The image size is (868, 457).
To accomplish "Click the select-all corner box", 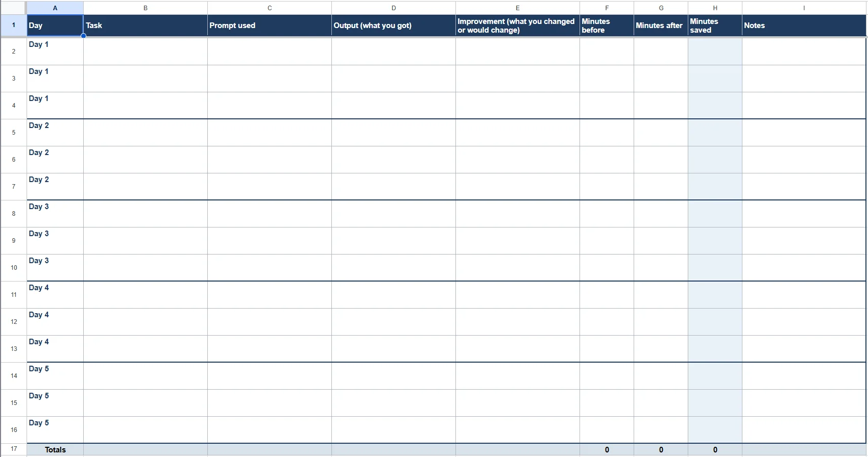I will tap(13, 8).
